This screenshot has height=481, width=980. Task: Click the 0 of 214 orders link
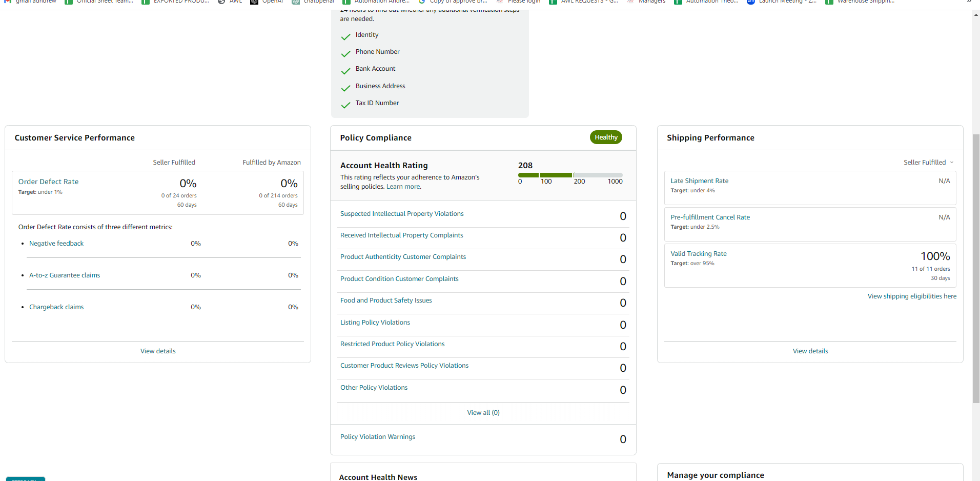[278, 196]
